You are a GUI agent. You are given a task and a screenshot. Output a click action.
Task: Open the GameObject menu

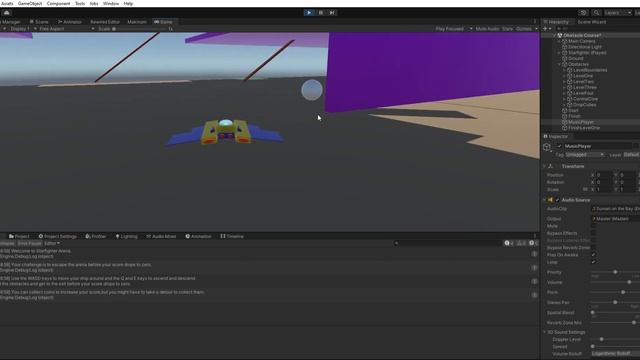pyautogui.click(x=30, y=3)
